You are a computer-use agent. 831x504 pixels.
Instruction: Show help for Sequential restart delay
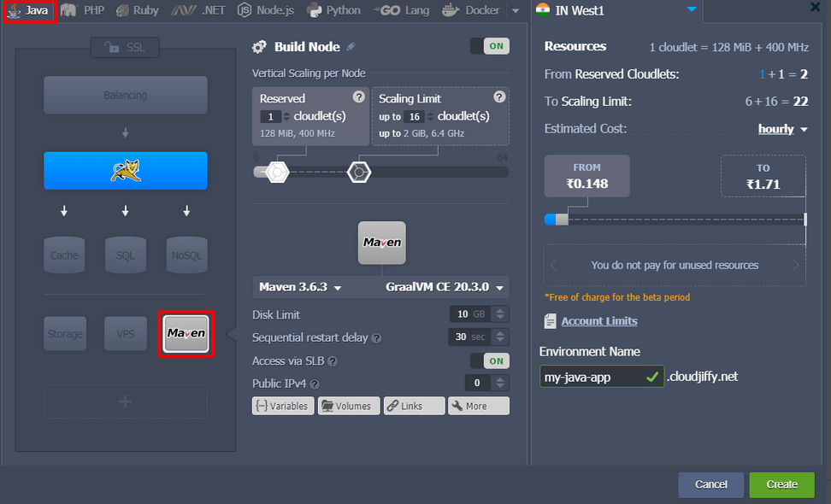coord(376,337)
